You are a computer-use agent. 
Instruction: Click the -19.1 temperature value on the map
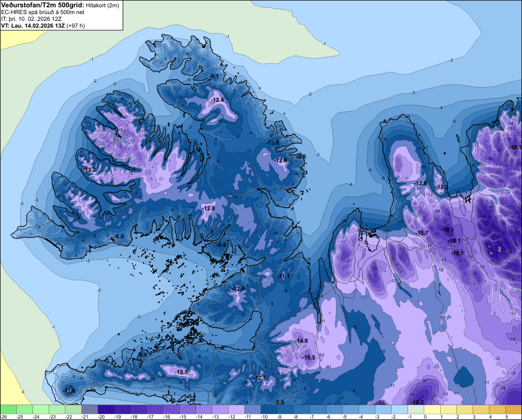point(447,230)
